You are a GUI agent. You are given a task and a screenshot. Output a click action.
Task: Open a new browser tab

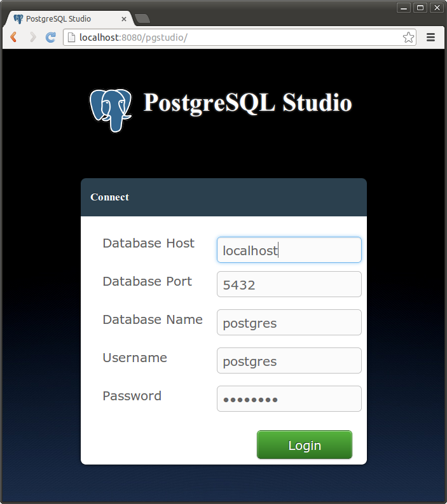pyautogui.click(x=142, y=18)
